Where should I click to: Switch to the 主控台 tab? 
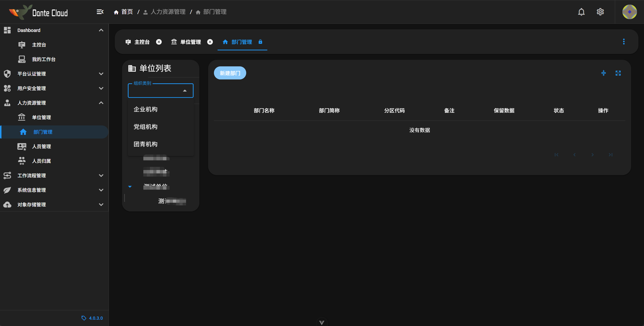pyautogui.click(x=142, y=42)
